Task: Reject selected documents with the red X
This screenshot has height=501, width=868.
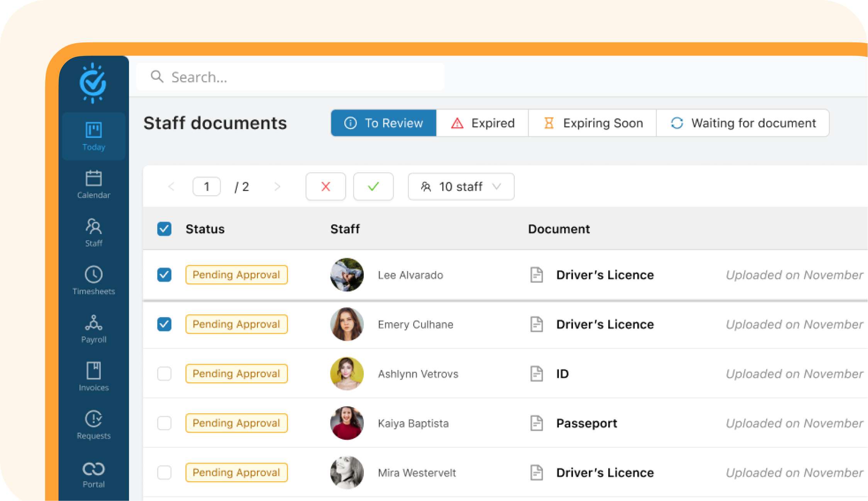Action: tap(325, 187)
